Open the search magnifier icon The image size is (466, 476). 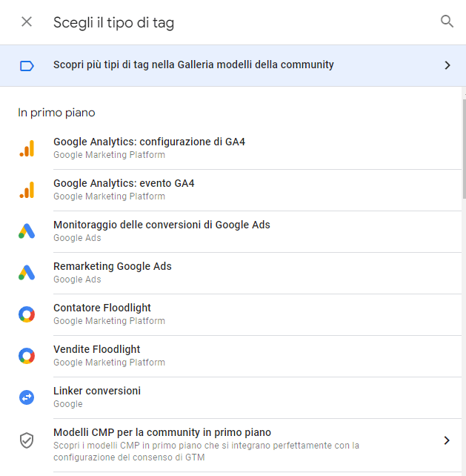tap(447, 22)
